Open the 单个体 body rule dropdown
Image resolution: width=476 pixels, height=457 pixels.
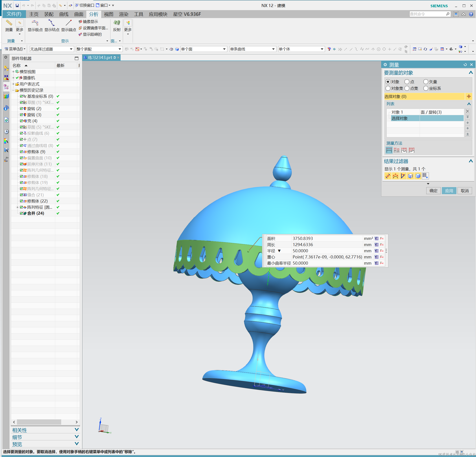point(301,49)
